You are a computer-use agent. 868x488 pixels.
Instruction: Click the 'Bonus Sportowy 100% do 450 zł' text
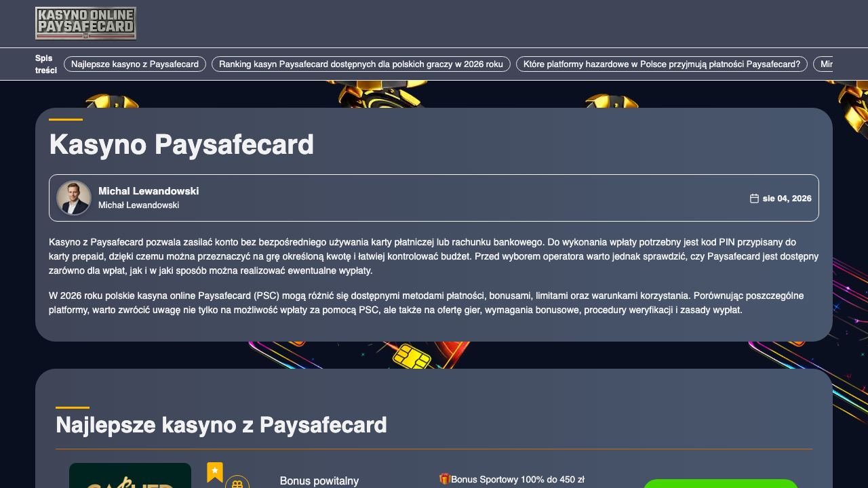[x=517, y=480]
